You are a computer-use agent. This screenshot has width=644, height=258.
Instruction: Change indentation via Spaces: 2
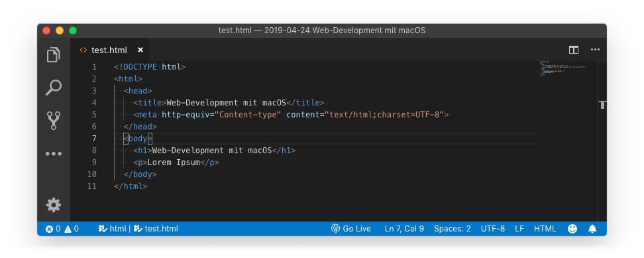click(x=453, y=229)
